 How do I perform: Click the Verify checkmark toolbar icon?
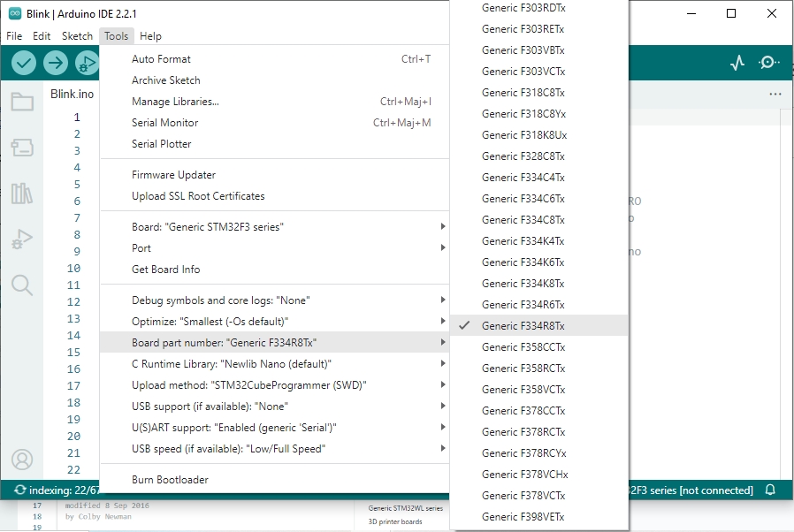point(24,63)
